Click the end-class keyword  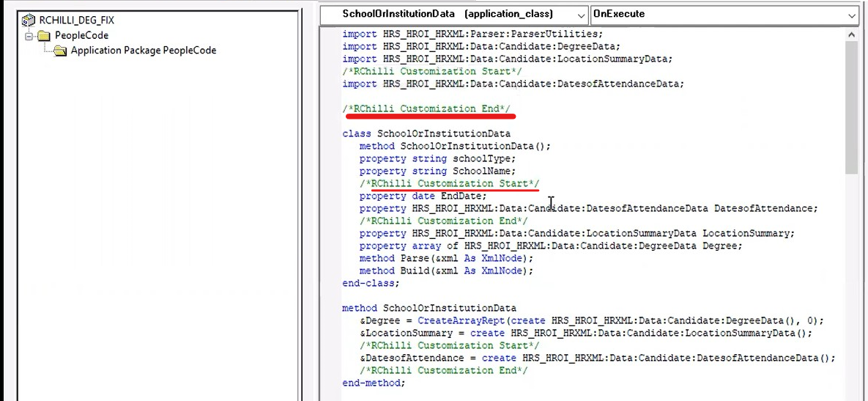click(x=371, y=283)
